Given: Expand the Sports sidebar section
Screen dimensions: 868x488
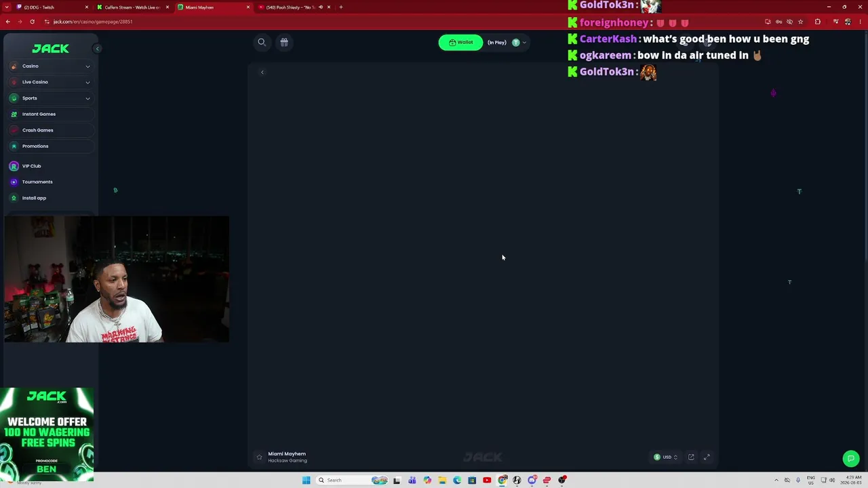Looking at the screenshot, I should [x=87, y=98].
